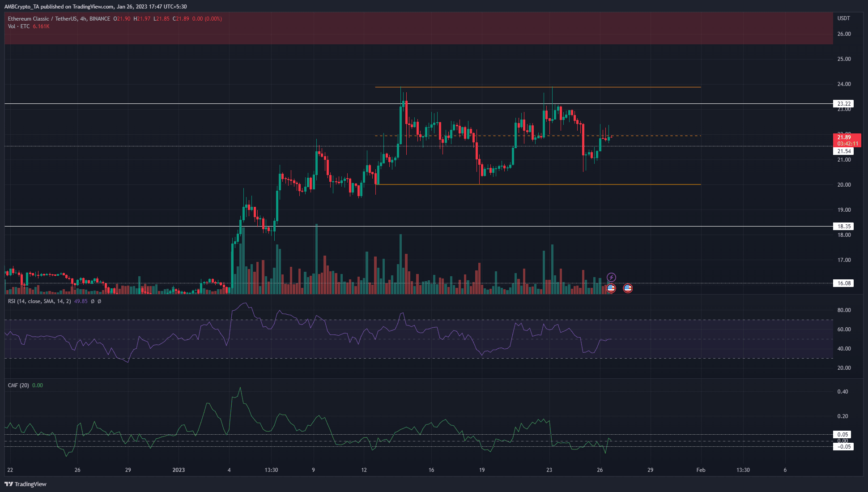Viewport: 868px width, 492px height.
Task: Click the 9 date on time axis
Action: [x=313, y=470]
